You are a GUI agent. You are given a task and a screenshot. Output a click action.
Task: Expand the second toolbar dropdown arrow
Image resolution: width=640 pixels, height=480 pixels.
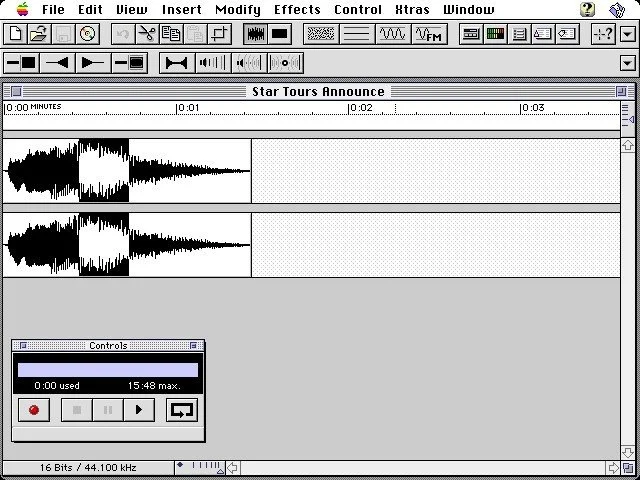(628, 63)
